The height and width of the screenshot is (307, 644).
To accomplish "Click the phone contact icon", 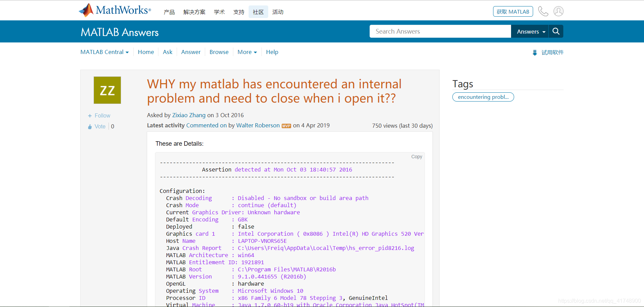I will click(x=543, y=11).
